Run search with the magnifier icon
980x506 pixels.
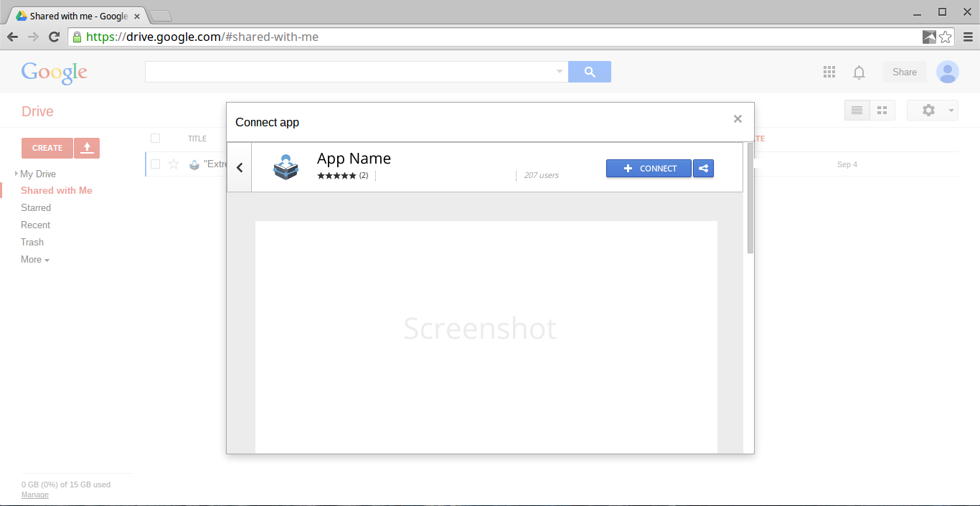point(589,72)
